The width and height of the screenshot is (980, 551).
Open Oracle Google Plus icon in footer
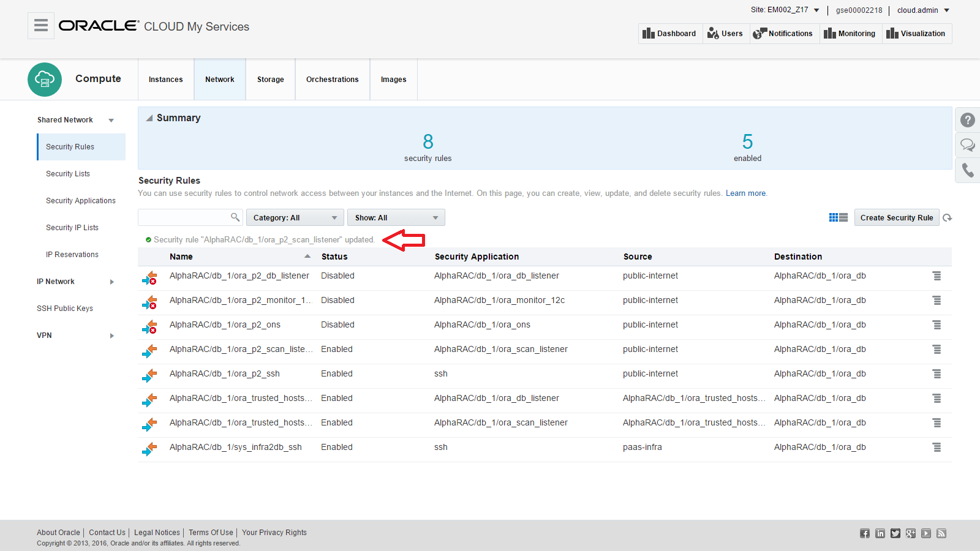911,533
